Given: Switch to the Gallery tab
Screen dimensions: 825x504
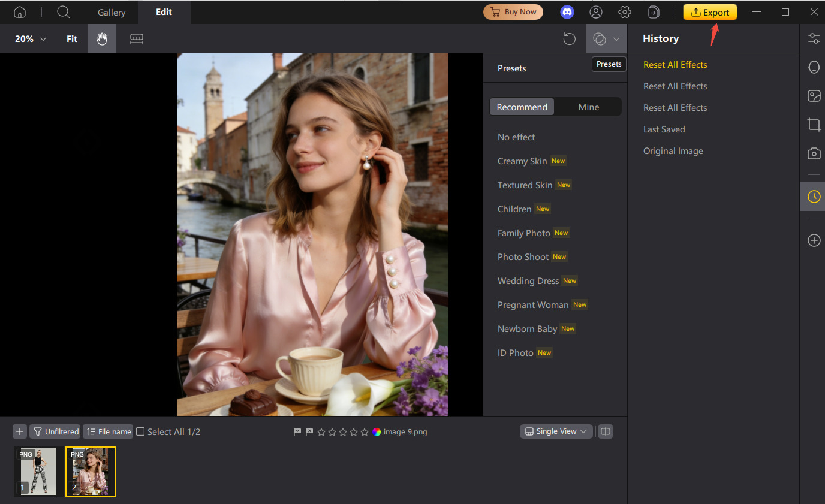Looking at the screenshot, I should click(112, 12).
